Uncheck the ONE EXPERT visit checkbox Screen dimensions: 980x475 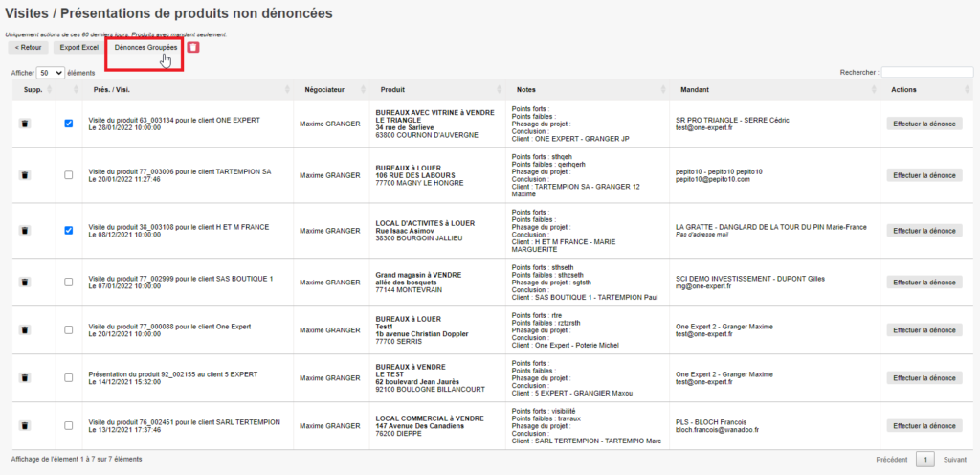pyautogui.click(x=68, y=124)
